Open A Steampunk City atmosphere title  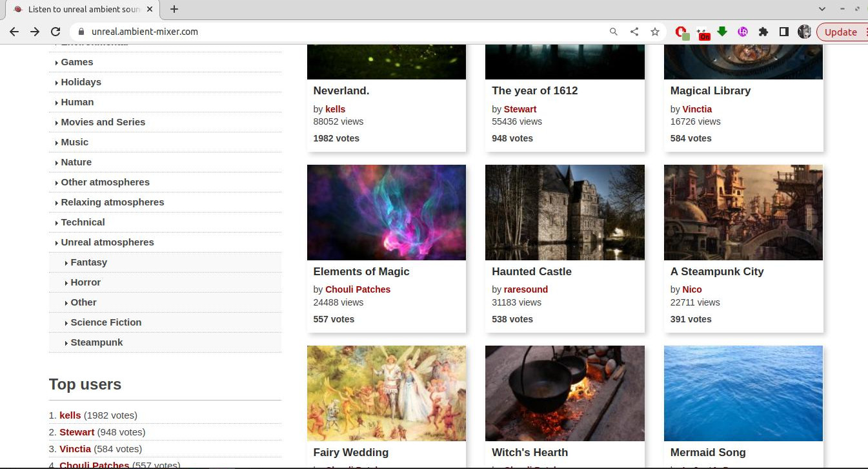[717, 271]
